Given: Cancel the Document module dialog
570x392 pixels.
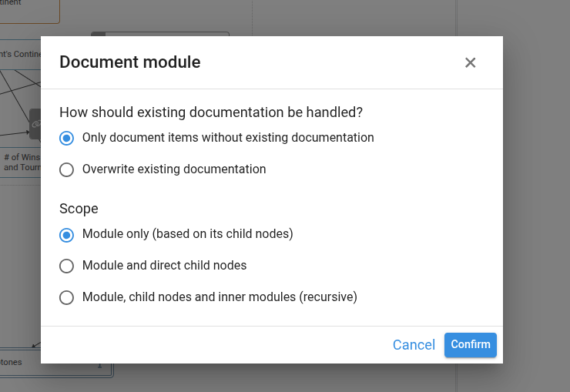Looking at the screenshot, I should tap(414, 345).
